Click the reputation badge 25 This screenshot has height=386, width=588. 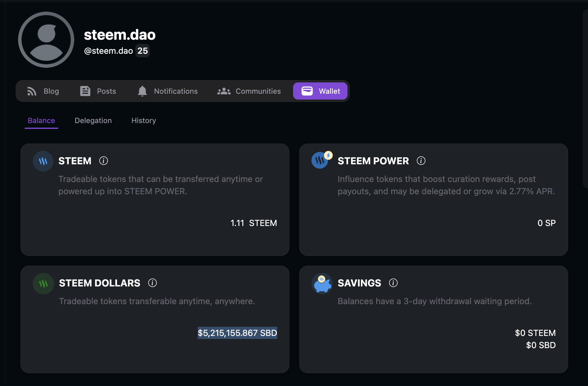142,51
